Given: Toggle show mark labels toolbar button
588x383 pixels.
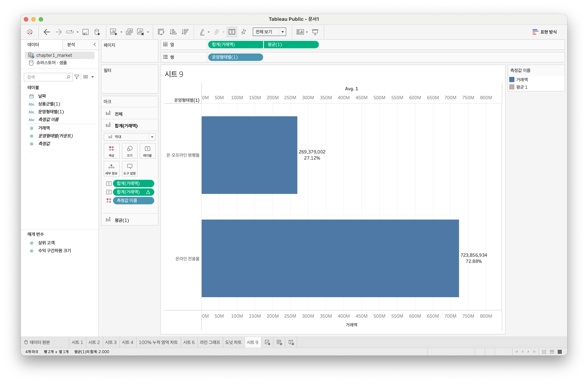Looking at the screenshot, I should 232,32.
